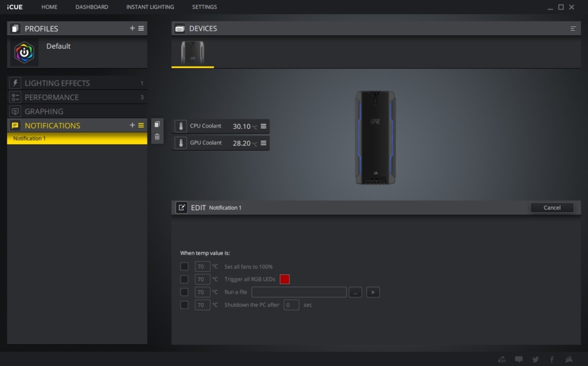Open the Corsair forum icon in footer

tap(502, 360)
